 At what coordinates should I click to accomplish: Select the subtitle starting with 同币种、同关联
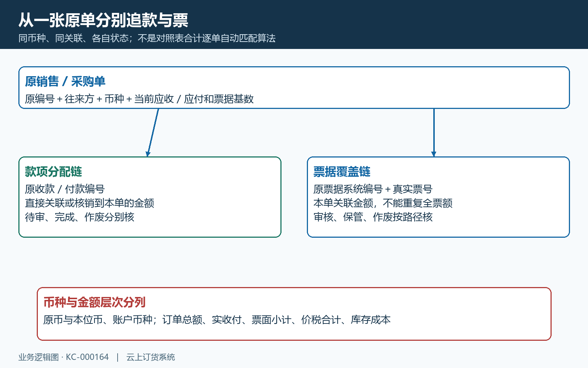click(x=147, y=38)
